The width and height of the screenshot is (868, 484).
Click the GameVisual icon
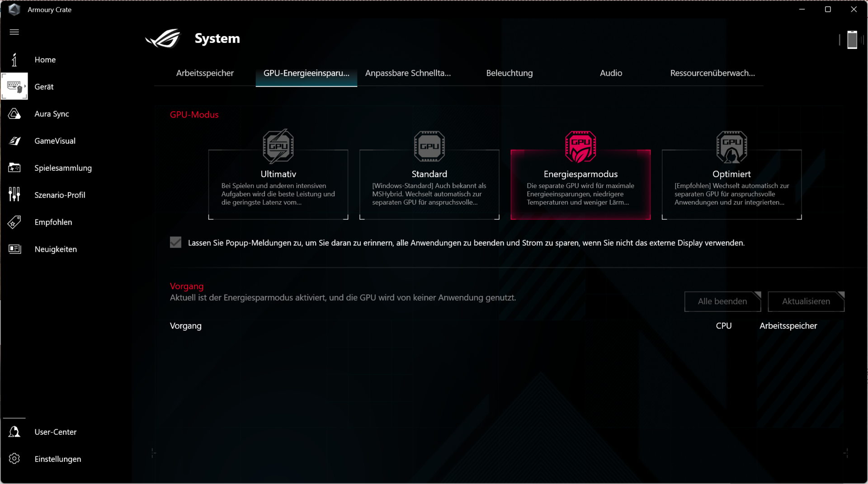14,141
